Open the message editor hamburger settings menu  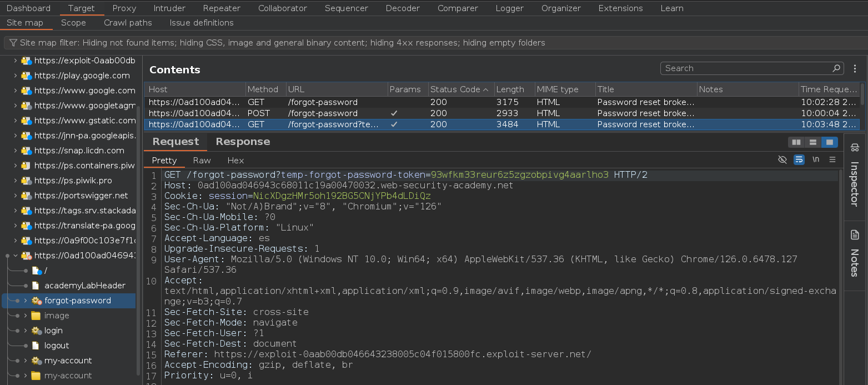(x=832, y=160)
